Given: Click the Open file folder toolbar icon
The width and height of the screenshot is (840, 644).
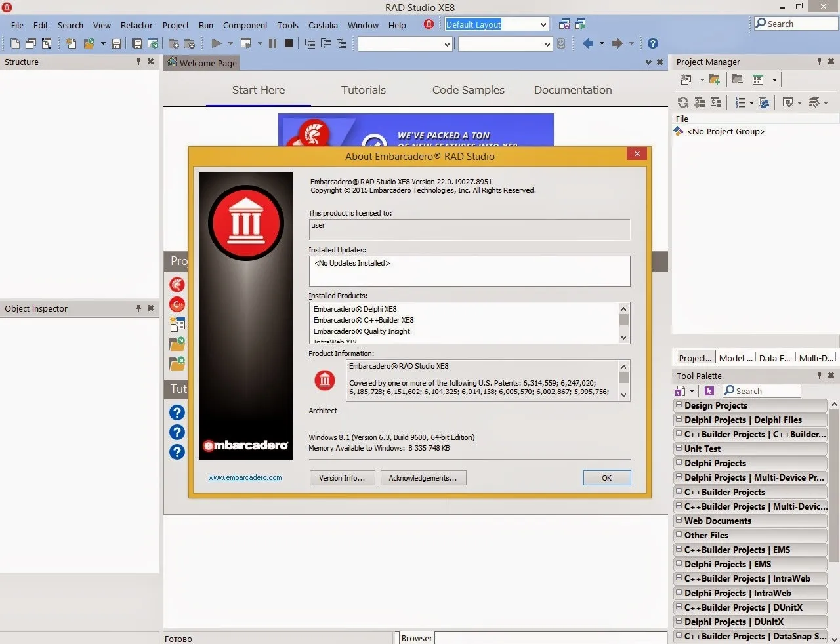Looking at the screenshot, I should (89, 43).
